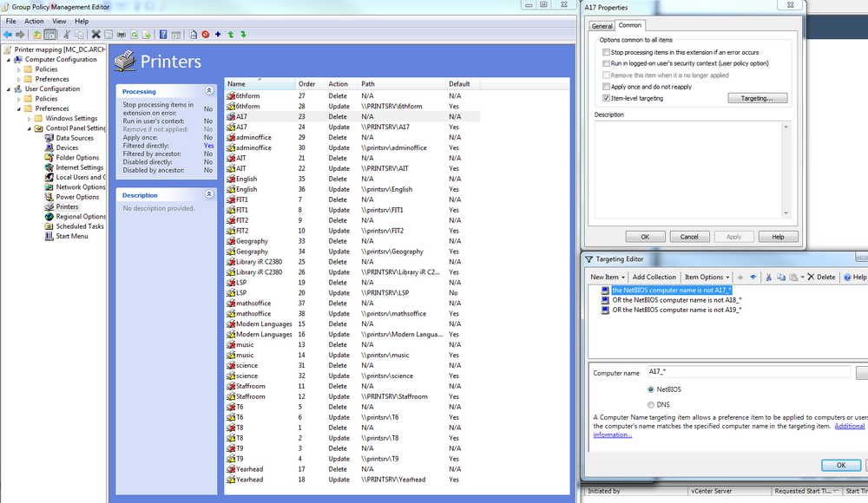This screenshot has width=868, height=503.
Task: Select Scheduled Tasks in console tree
Action: click(80, 226)
